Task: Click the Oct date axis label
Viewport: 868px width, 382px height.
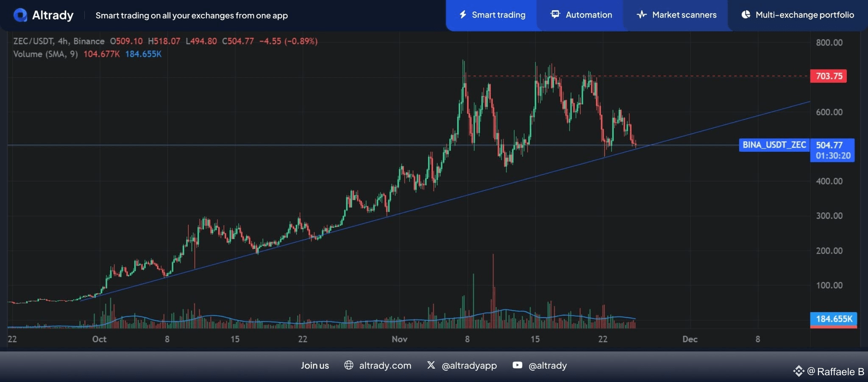Action: (x=99, y=339)
